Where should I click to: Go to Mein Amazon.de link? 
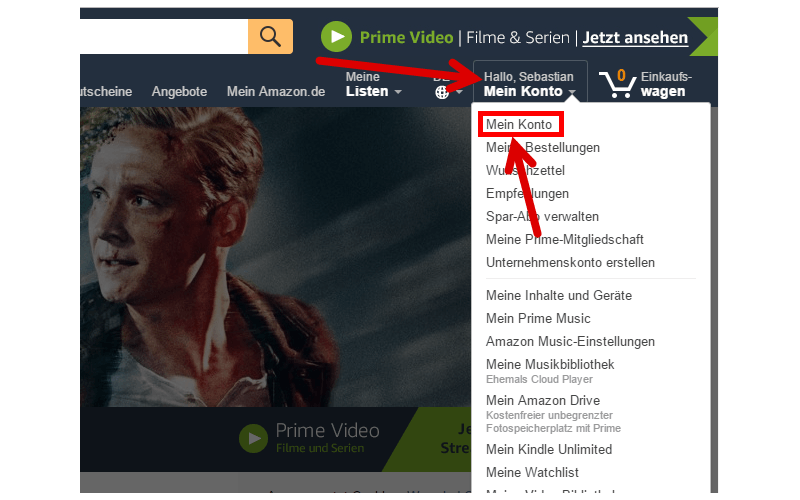pyautogui.click(x=276, y=92)
